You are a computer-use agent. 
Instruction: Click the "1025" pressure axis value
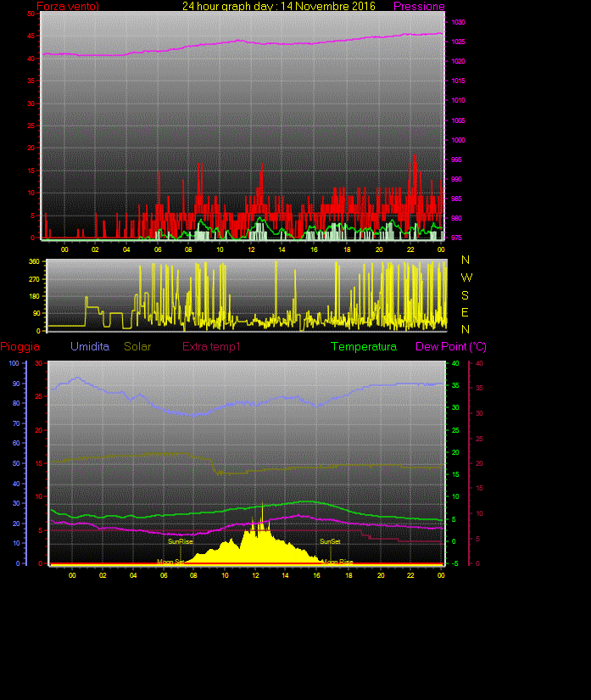[x=458, y=42]
